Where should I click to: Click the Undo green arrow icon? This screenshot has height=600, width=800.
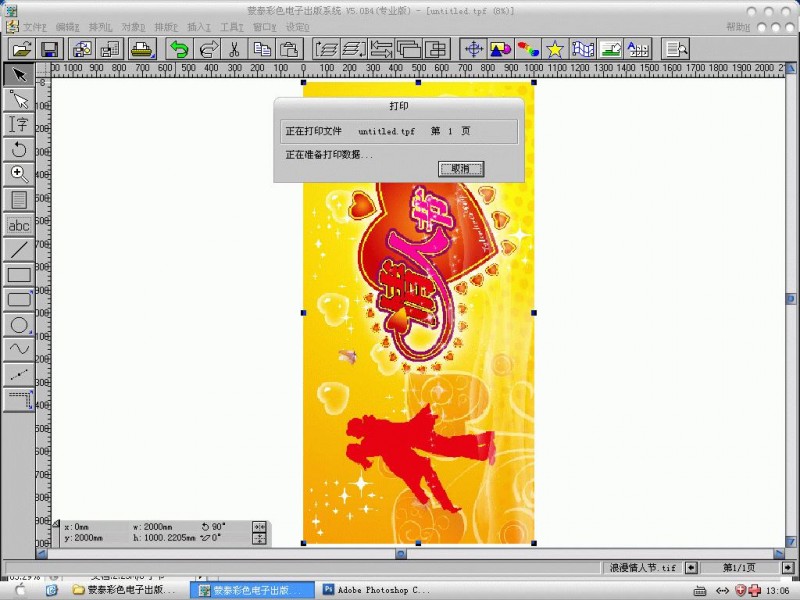(x=179, y=48)
